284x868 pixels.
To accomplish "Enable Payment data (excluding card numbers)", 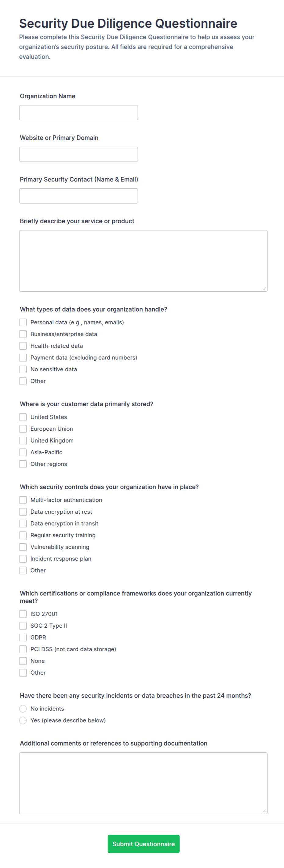I will click(23, 358).
